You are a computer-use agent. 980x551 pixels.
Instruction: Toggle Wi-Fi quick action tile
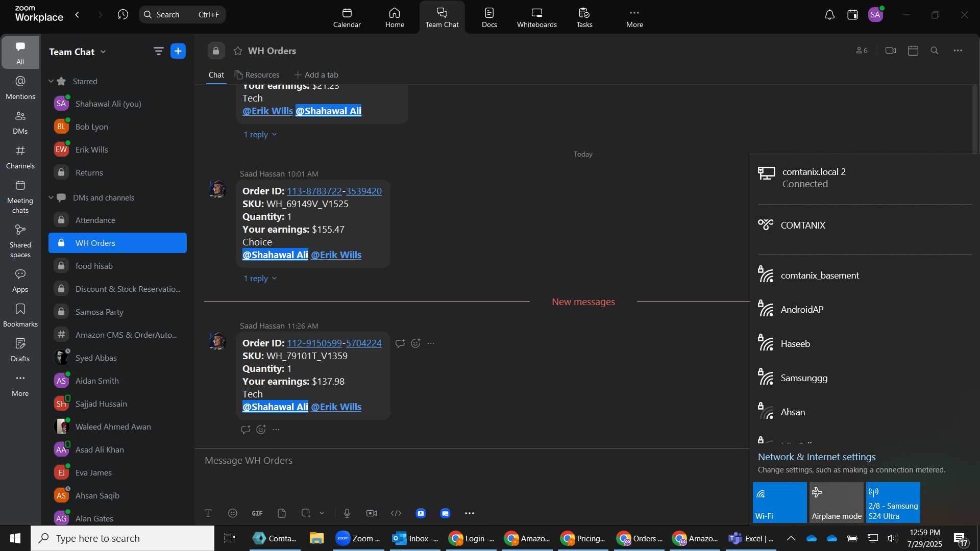[780, 503]
